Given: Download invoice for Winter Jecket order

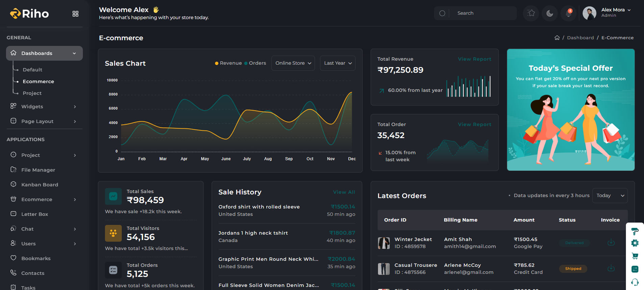Looking at the screenshot, I should tap(611, 242).
